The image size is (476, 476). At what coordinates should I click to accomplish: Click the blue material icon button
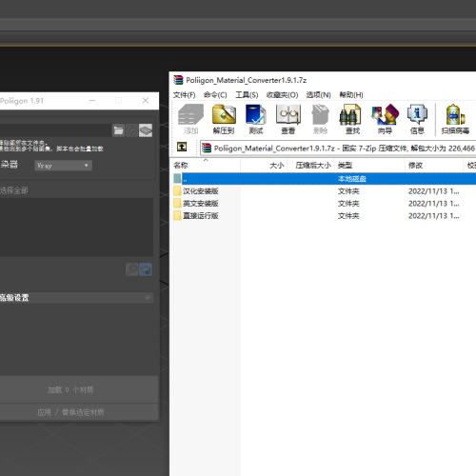click(x=146, y=269)
